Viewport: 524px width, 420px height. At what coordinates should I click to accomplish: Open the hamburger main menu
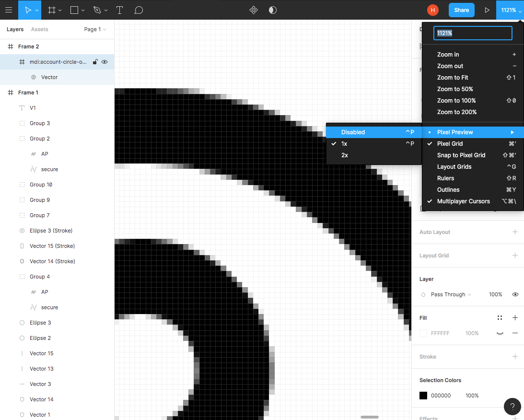tap(9, 10)
